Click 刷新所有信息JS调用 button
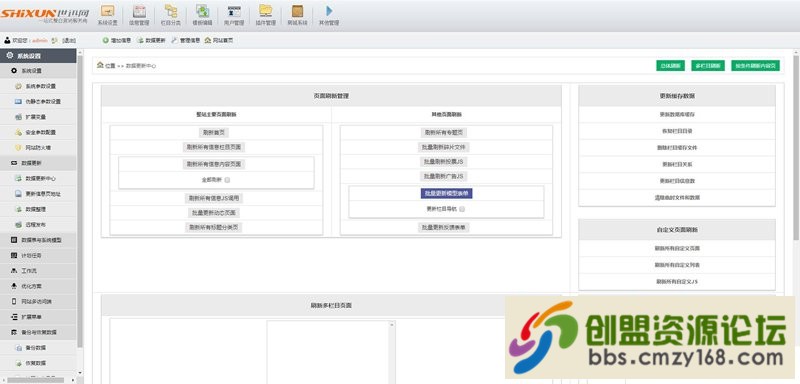Screen dimensions: 800x384 (x=214, y=198)
